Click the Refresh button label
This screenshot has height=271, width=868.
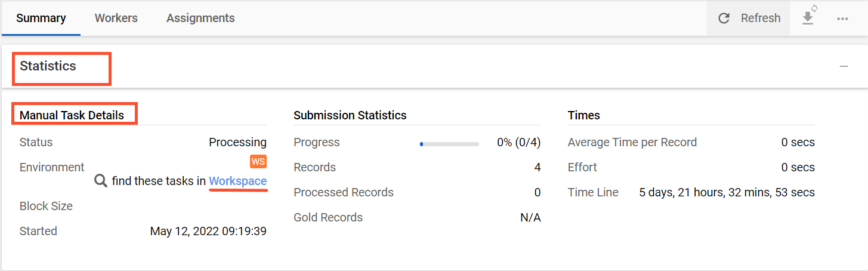pos(761,19)
